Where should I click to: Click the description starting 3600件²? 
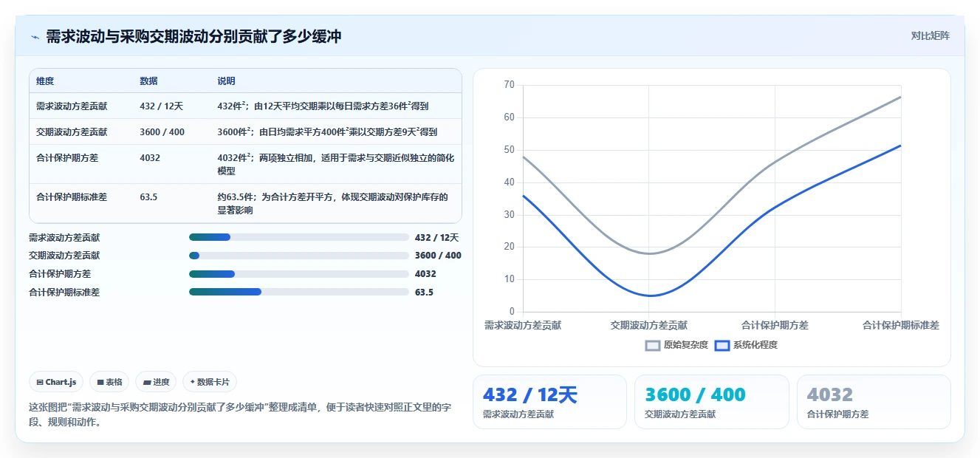click(327, 132)
